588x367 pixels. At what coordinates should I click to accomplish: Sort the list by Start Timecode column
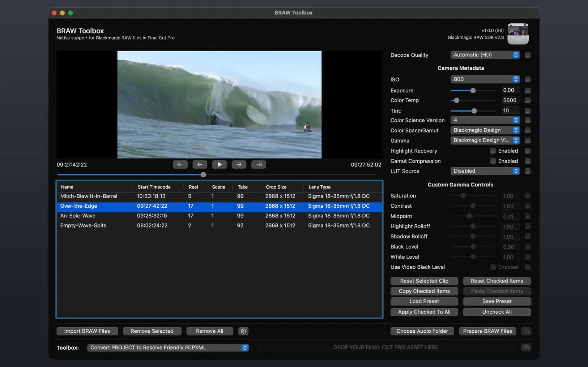154,187
